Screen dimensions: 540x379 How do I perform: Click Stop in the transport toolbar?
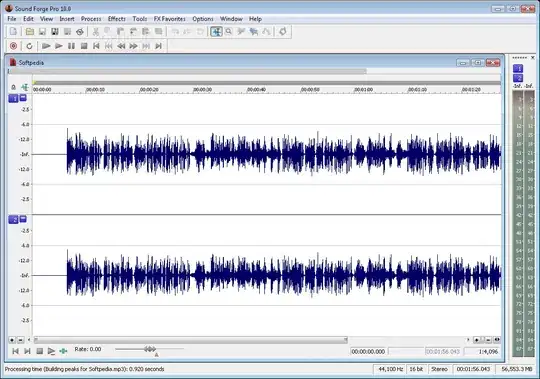(84, 46)
